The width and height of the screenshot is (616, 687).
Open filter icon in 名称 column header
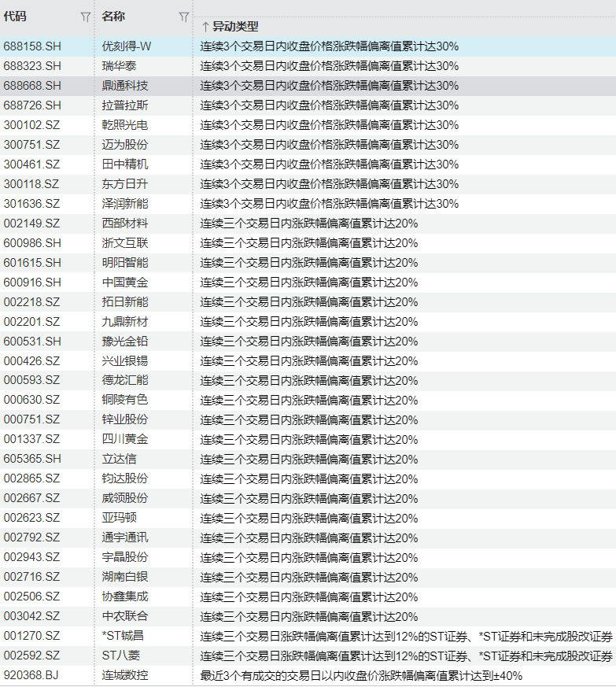coord(183,17)
